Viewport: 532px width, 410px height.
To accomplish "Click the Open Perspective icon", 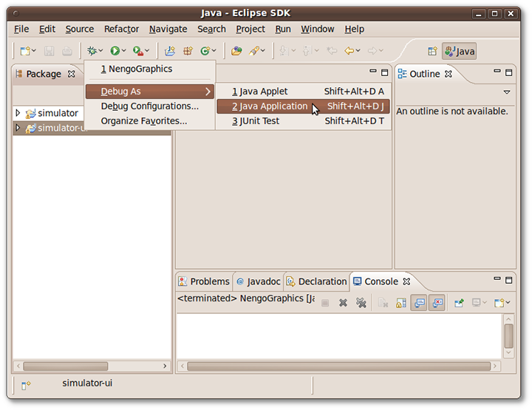I will pos(432,51).
